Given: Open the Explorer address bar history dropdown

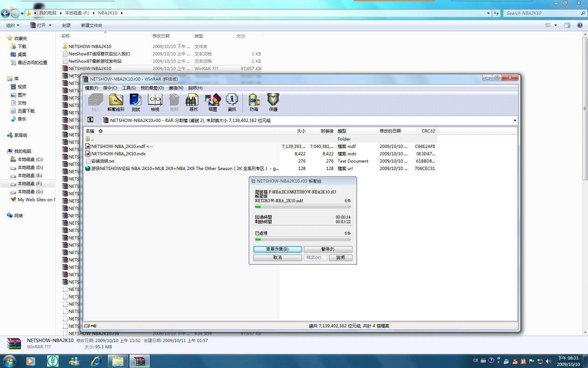Looking at the screenshot, I should pyautogui.click(x=489, y=13).
